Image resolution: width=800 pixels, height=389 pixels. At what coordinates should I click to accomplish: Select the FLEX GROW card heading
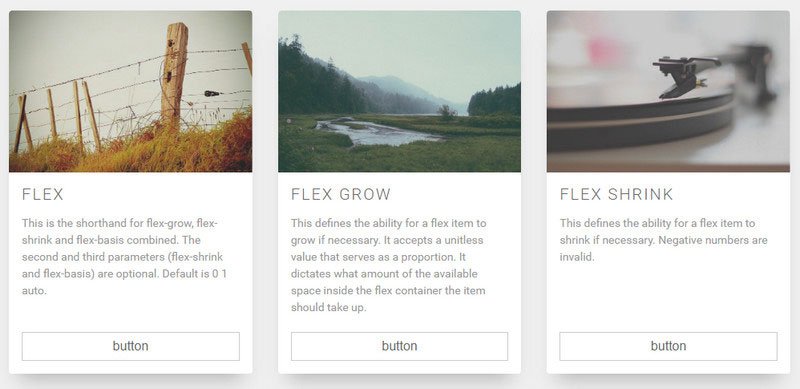pyautogui.click(x=341, y=194)
